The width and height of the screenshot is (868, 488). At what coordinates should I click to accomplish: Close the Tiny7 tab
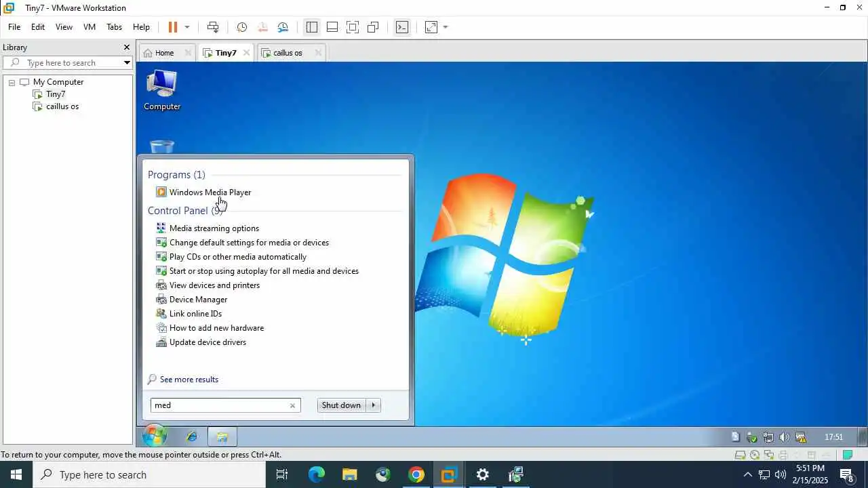(246, 53)
